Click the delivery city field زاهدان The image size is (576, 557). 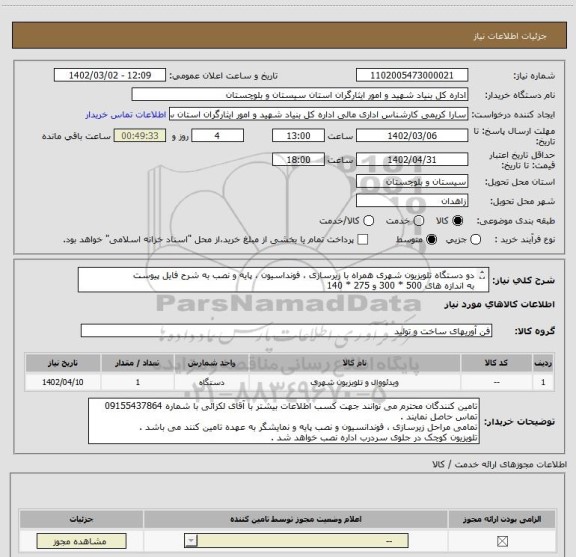(x=412, y=201)
